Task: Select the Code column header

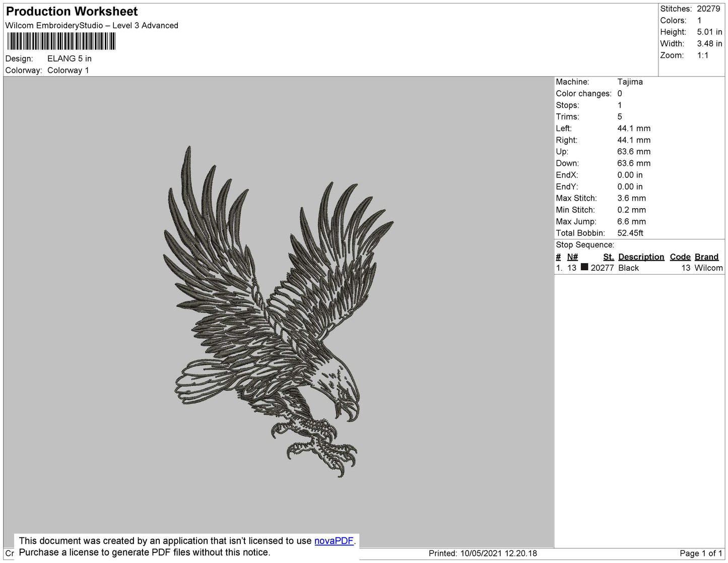Action: [x=680, y=257]
